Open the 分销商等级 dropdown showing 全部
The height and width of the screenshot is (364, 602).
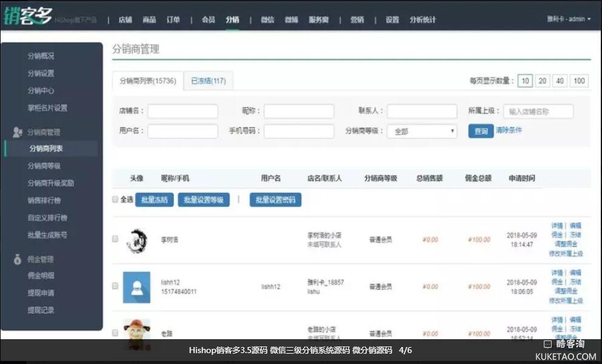pyautogui.click(x=422, y=131)
